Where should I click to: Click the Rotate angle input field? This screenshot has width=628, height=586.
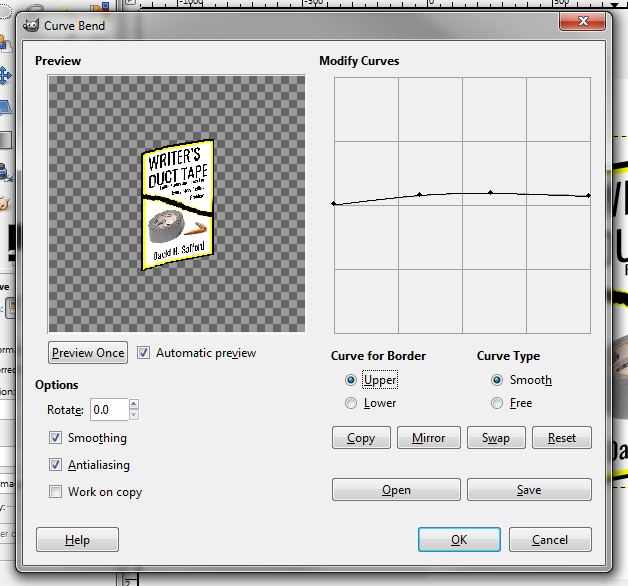[x=108, y=410]
